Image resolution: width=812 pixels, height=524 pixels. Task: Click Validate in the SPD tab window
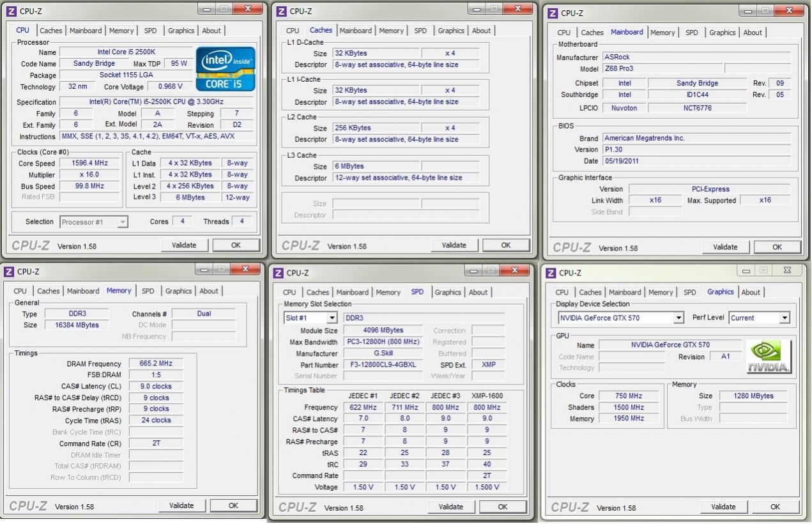click(x=451, y=507)
